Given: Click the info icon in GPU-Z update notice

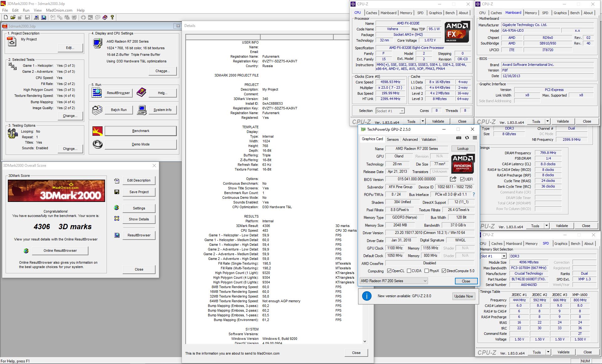Looking at the screenshot, I should coord(367,296).
